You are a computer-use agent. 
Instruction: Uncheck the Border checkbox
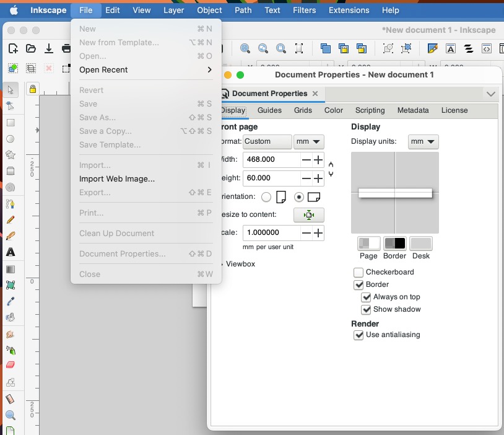[x=358, y=285]
